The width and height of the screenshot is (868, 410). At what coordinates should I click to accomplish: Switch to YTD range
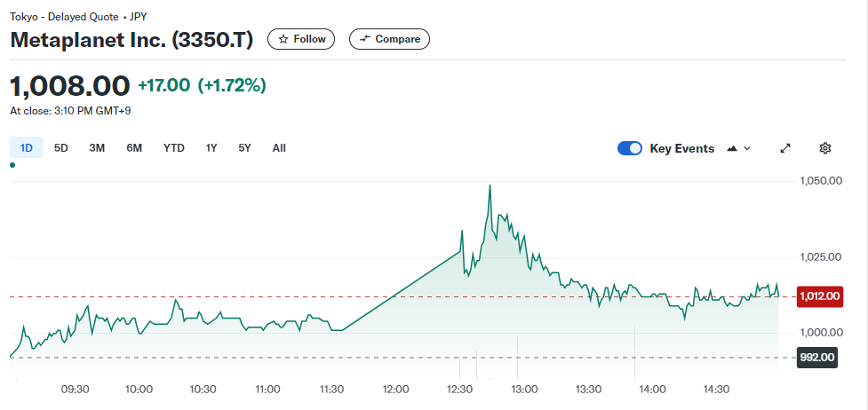click(174, 148)
